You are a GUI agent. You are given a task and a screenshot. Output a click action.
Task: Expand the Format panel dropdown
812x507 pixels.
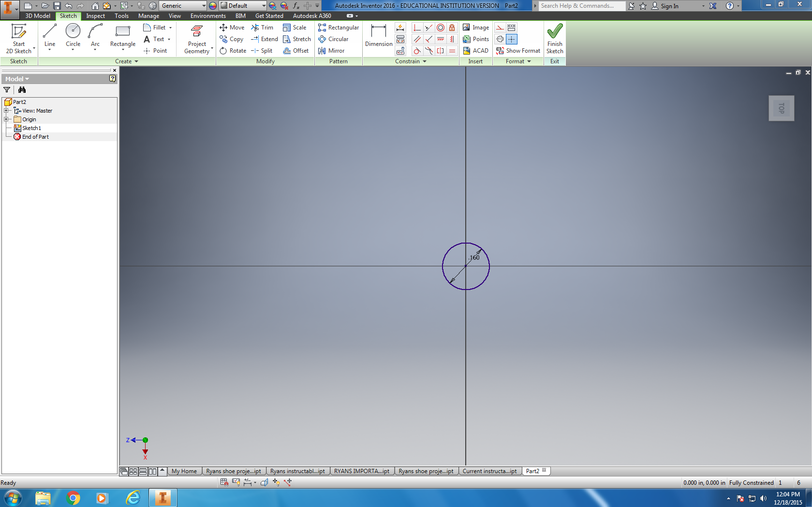[x=518, y=61]
